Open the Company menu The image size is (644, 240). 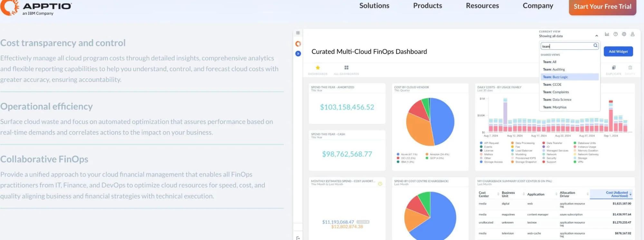click(x=538, y=6)
